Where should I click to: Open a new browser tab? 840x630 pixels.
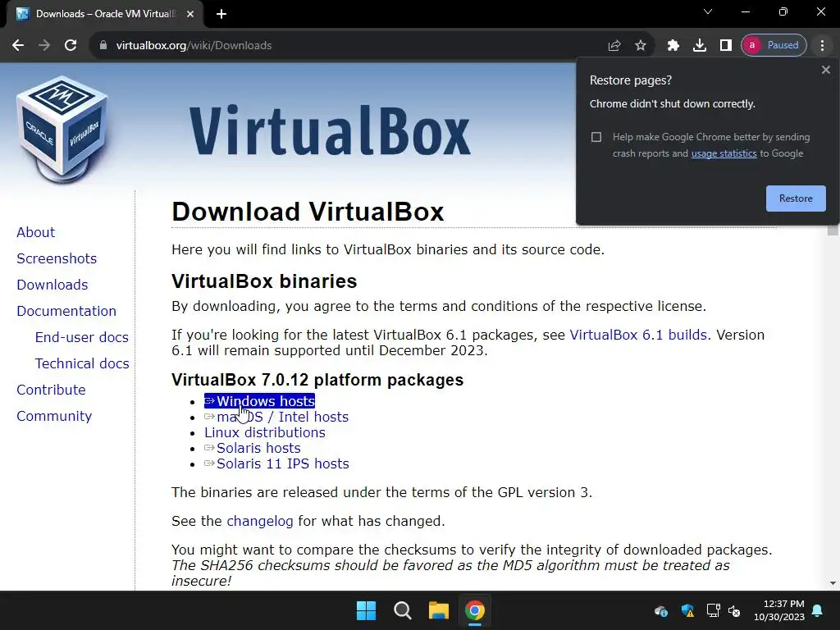tap(221, 14)
